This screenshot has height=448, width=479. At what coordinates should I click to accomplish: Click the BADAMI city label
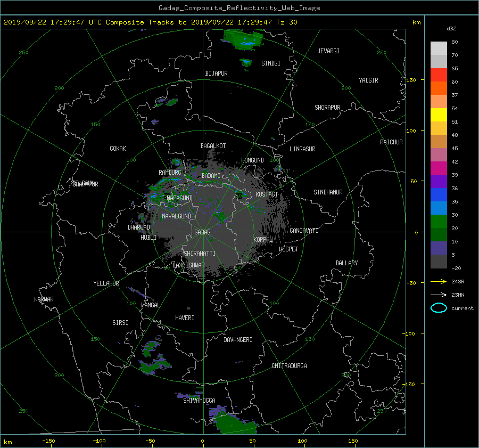(x=211, y=176)
